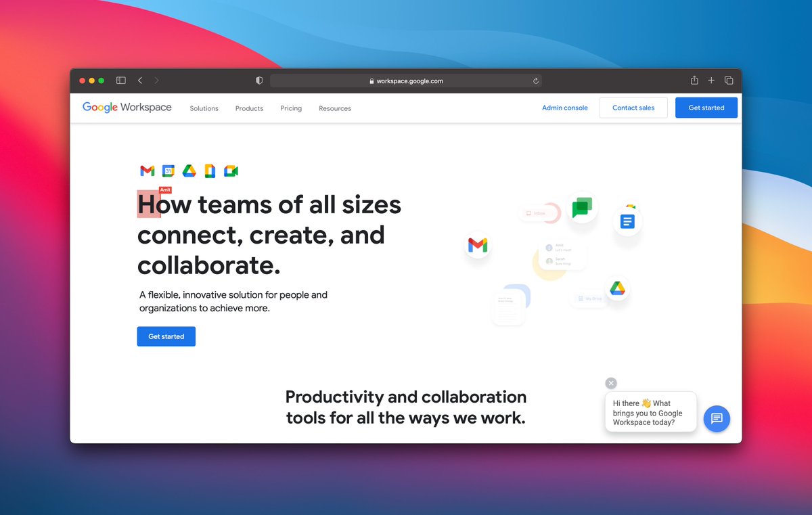Click the Google Workspace logo

point(127,108)
